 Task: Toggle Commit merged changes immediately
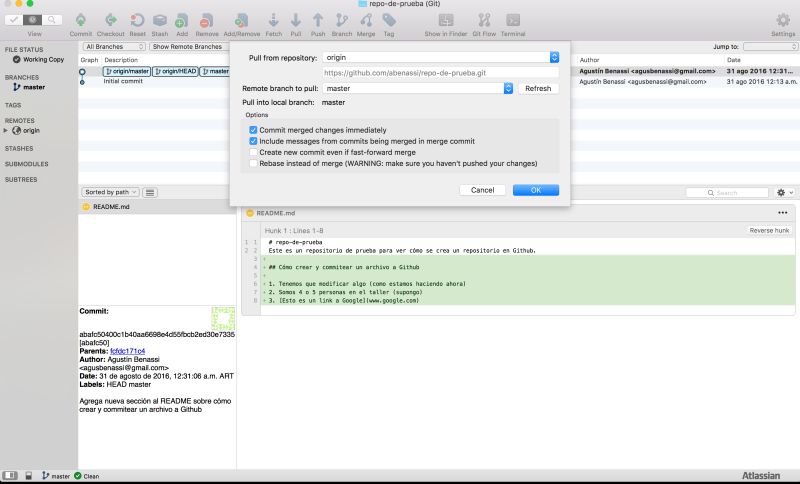(253, 130)
